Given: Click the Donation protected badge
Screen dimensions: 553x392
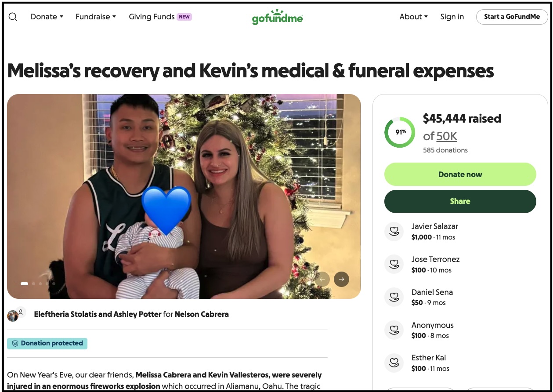Looking at the screenshot, I should pyautogui.click(x=47, y=344).
